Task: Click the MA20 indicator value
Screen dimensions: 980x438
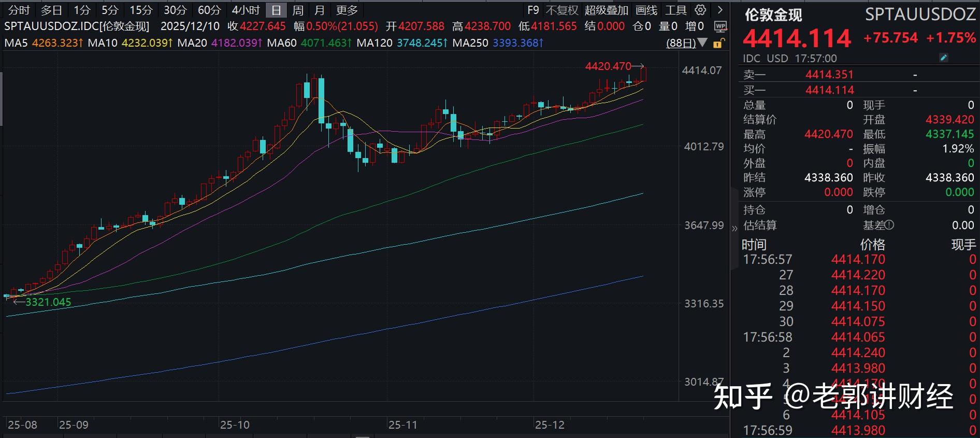Action: coord(237,43)
